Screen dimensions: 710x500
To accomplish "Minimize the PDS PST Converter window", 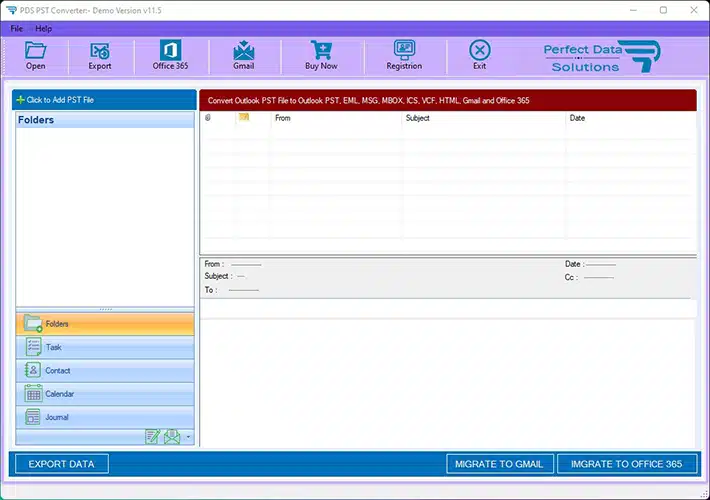I will (633, 10).
